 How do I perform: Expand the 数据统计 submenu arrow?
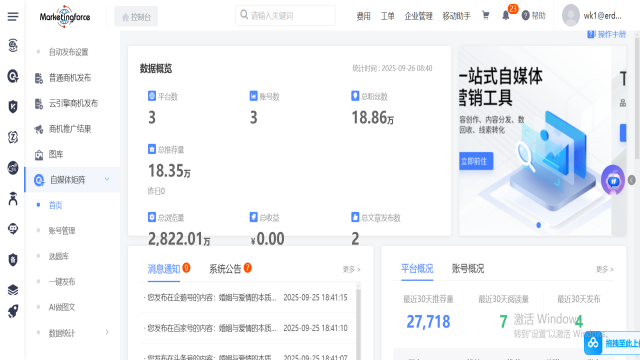point(107,332)
